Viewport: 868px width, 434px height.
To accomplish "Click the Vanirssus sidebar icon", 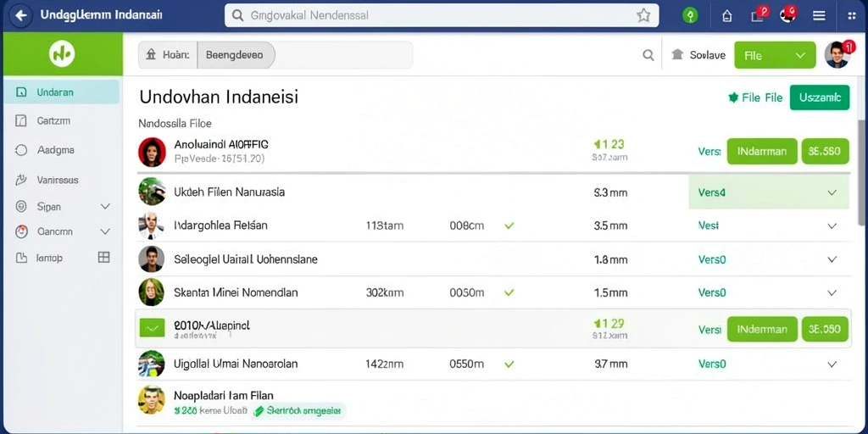I will coord(21,180).
